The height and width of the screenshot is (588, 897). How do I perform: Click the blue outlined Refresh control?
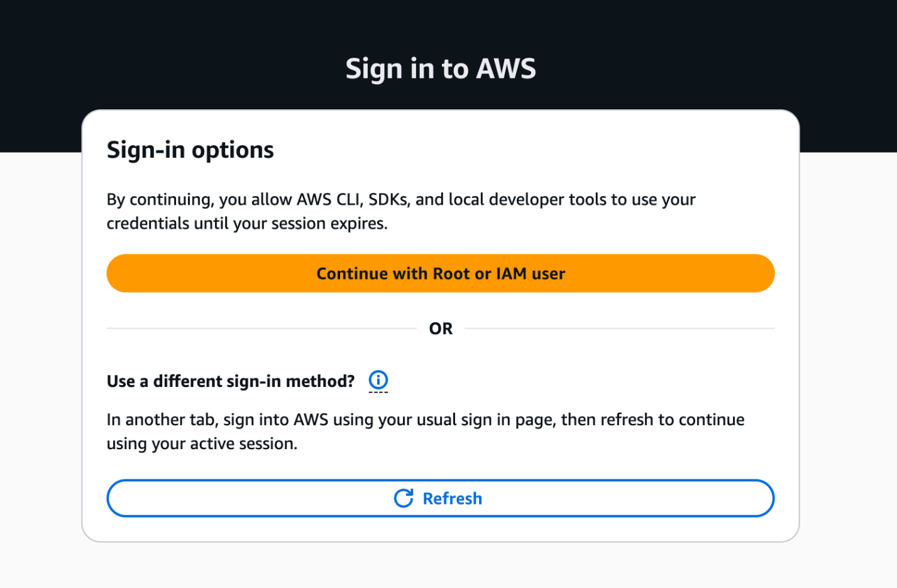440,498
